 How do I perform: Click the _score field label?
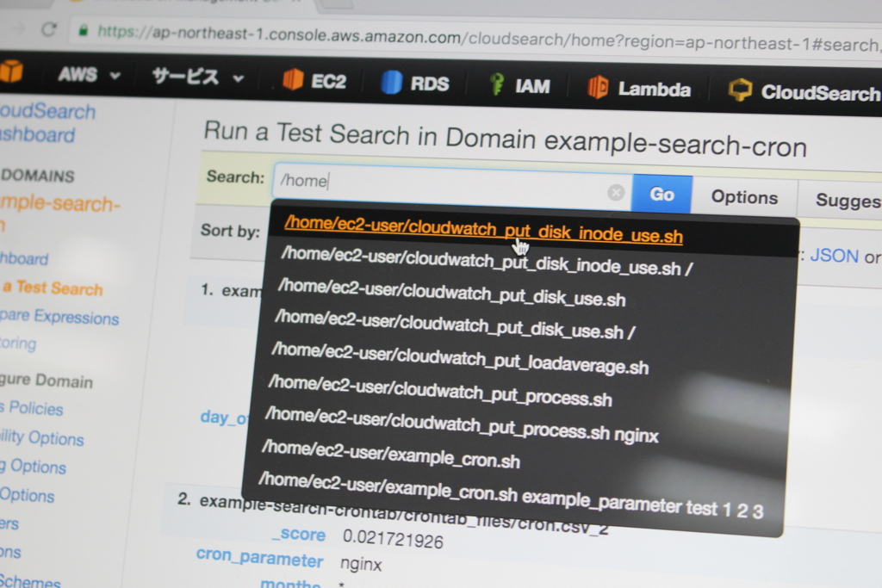pyautogui.click(x=298, y=534)
